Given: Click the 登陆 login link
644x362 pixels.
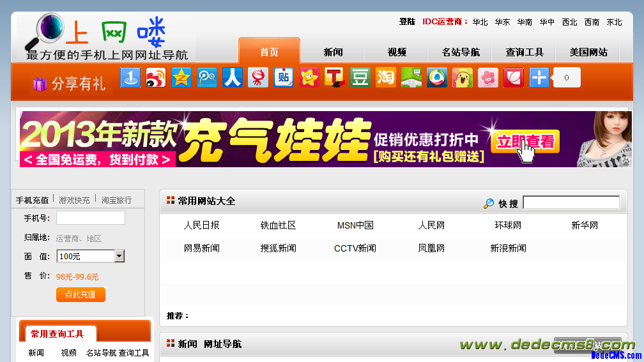Looking at the screenshot, I should point(407,22).
